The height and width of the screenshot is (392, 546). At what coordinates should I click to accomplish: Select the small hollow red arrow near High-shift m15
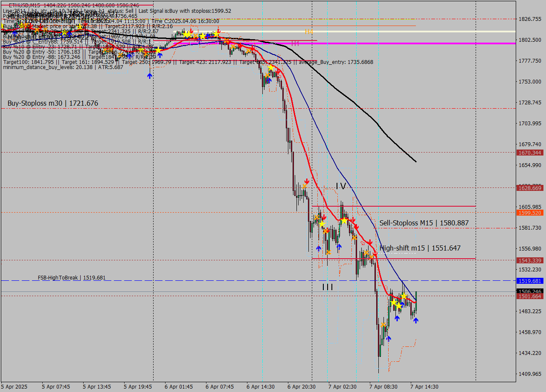point(363,243)
